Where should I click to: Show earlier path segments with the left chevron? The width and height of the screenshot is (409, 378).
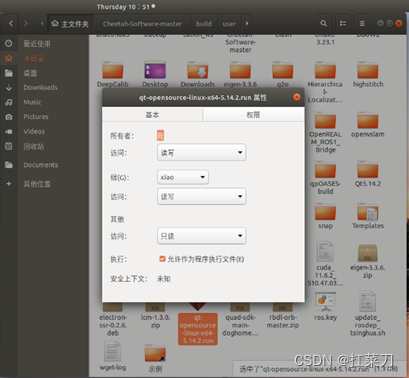pyautogui.click(x=42, y=24)
